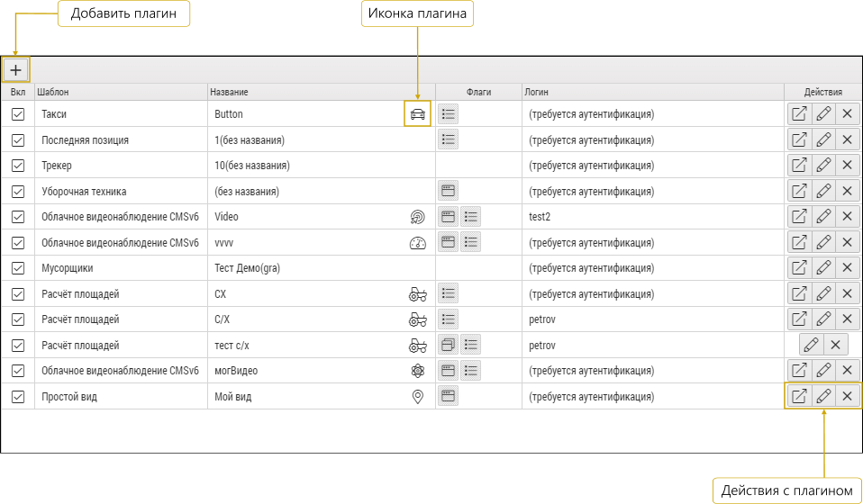Viewport: 863px width, 504px height.
Task: Click the window flag in Уборочная техника row
Action: tap(448, 192)
